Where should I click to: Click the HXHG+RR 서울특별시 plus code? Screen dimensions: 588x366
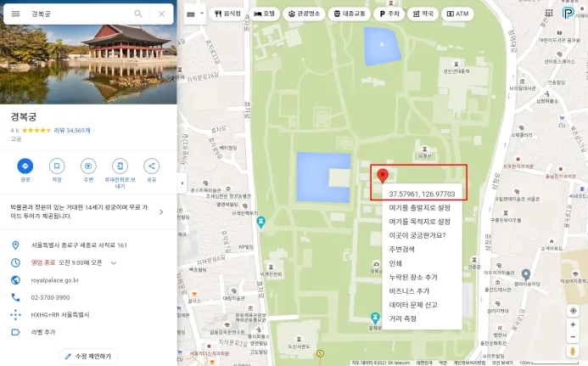pyautogui.click(x=60, y=314)
